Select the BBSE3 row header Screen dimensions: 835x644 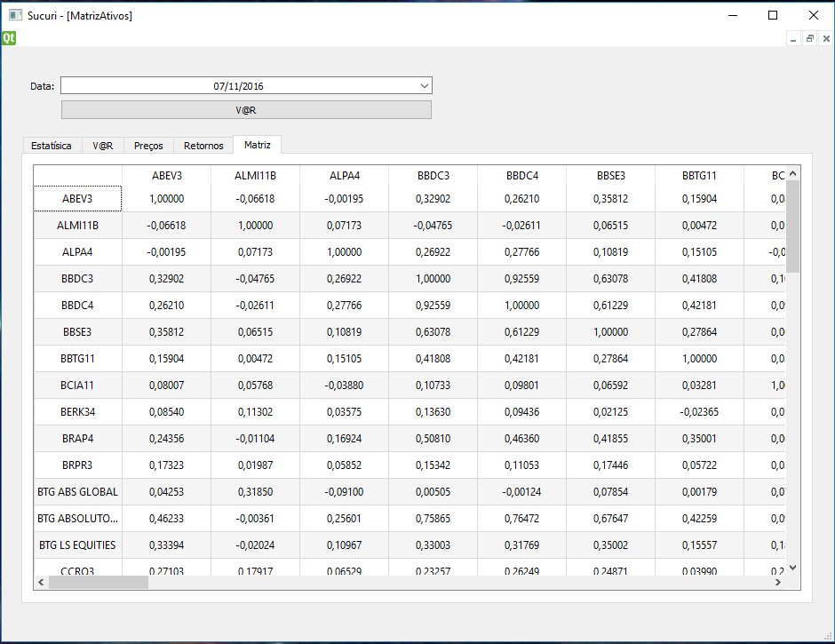(78, 332)
